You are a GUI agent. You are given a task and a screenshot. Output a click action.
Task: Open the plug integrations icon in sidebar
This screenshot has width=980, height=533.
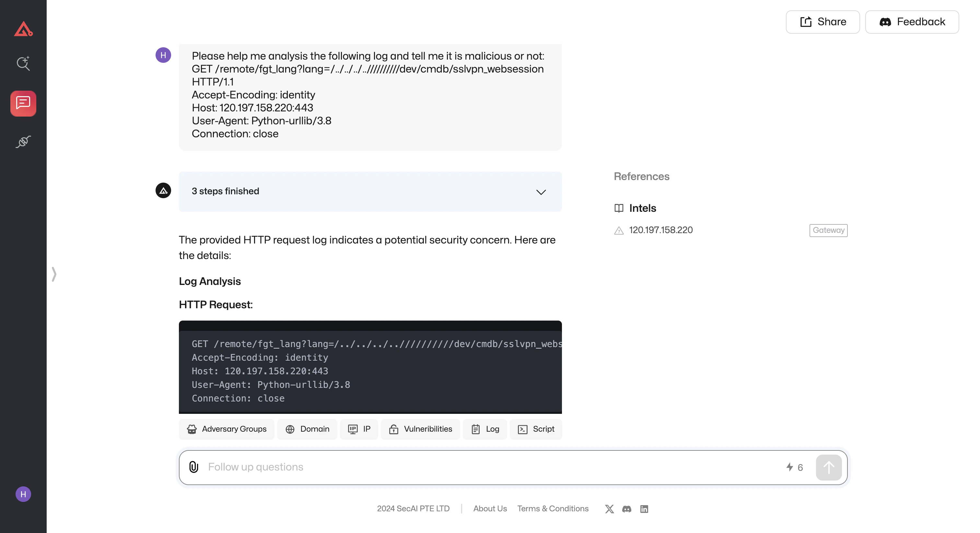click(23, 142)
